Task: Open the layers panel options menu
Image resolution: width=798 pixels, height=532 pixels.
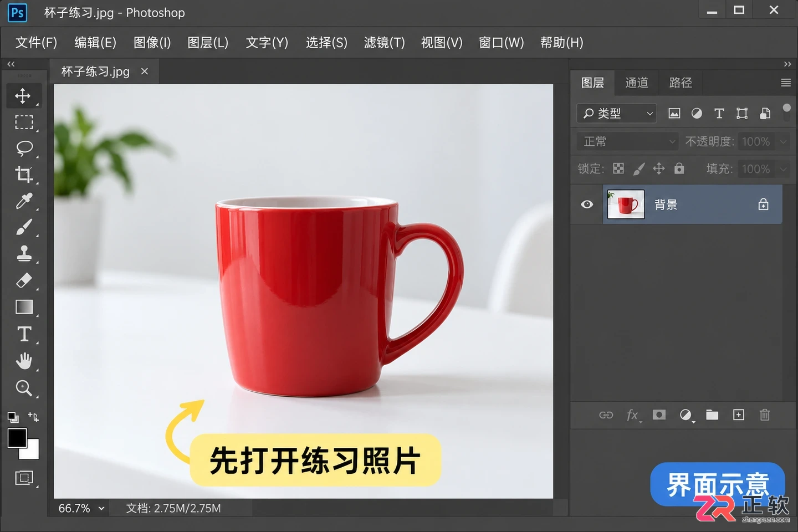Action: [786, 83]
